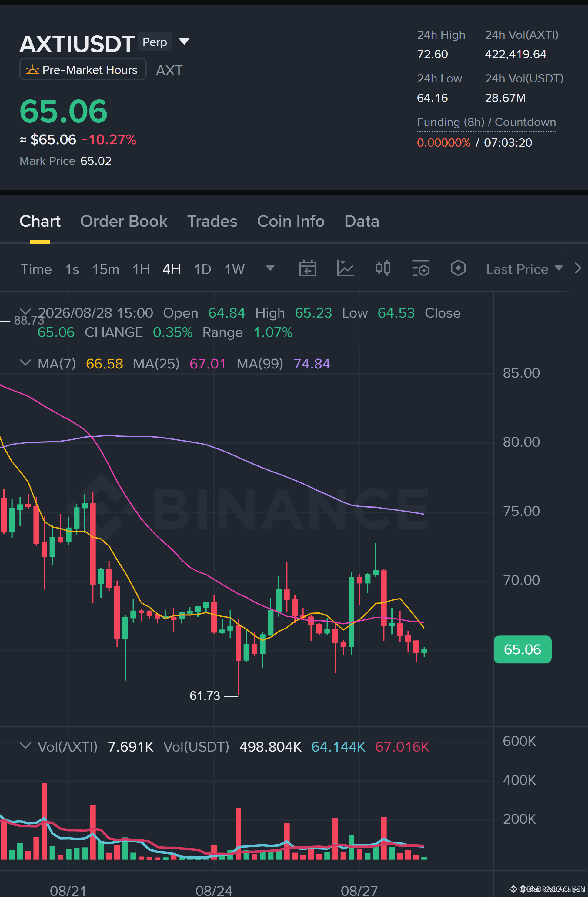Click the 24h Vol(AXTI) value 422,419.64

pos(516,54)
